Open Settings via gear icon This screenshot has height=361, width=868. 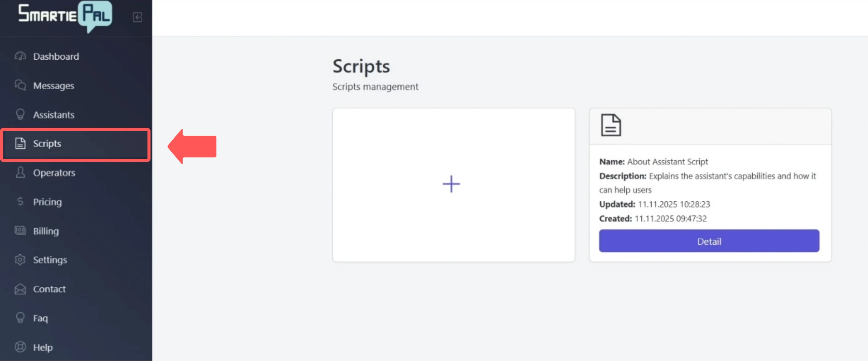20,260
